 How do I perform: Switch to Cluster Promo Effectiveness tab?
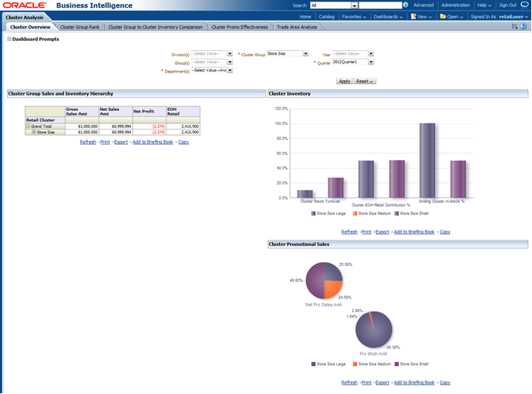(240, 27)
